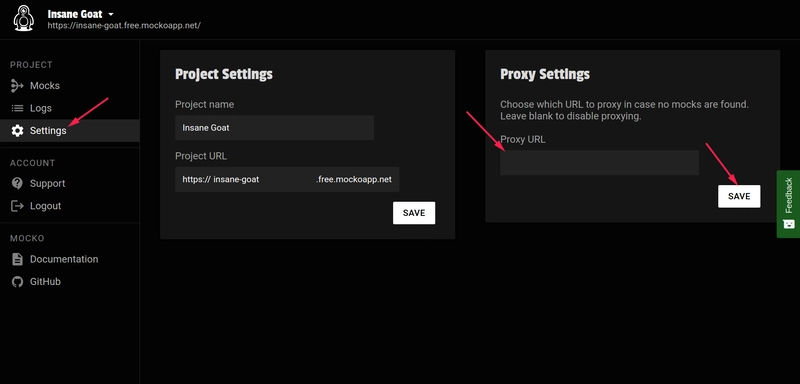Click the PROJECT section header
This screenshot has width=800, height=384.
tap(31, 65)
